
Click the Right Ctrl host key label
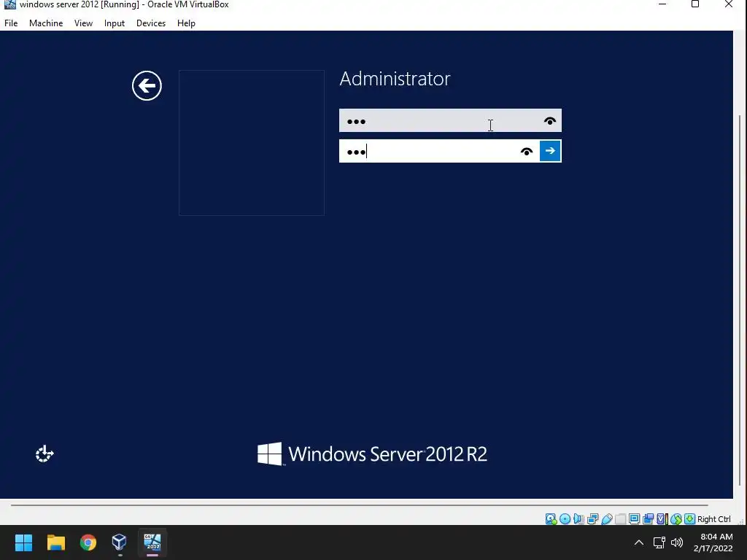point(713,519)
